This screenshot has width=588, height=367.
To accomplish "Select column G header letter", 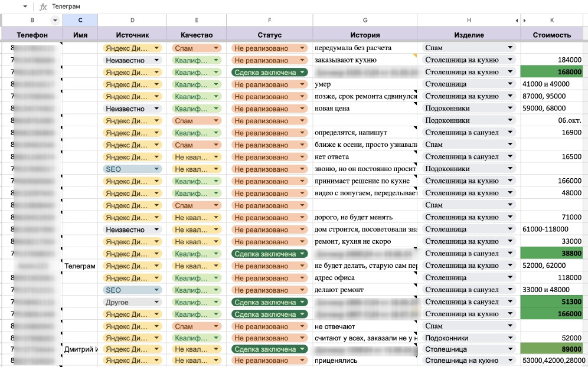I will tap(364, 20).
